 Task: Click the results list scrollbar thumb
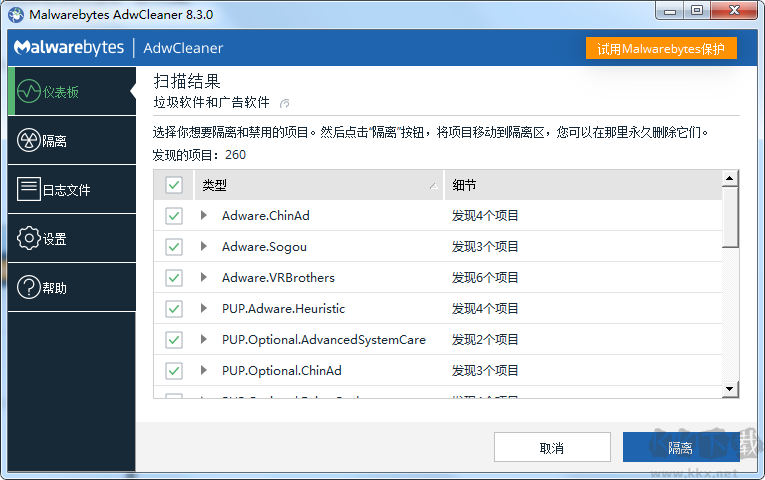pos(730,218)
